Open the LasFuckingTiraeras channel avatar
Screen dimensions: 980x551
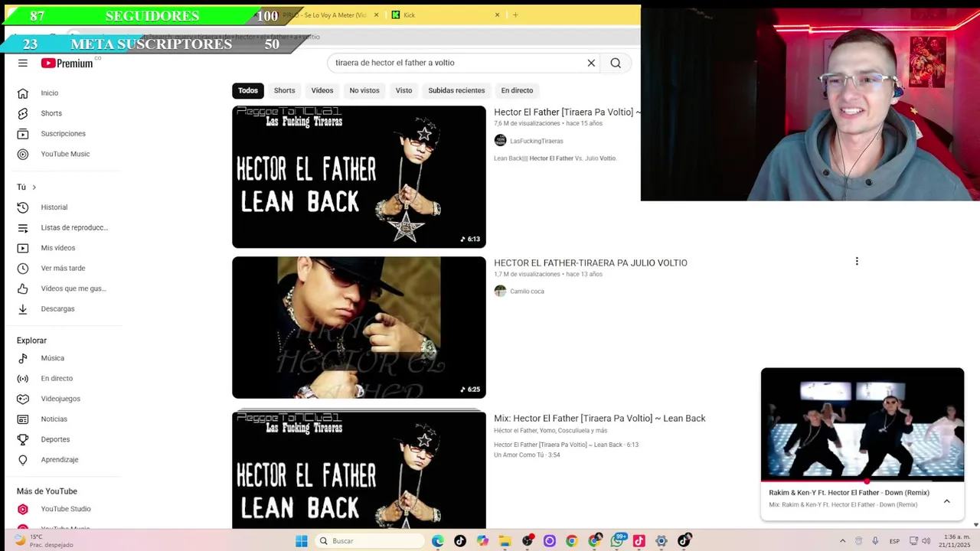pos(500,140)
